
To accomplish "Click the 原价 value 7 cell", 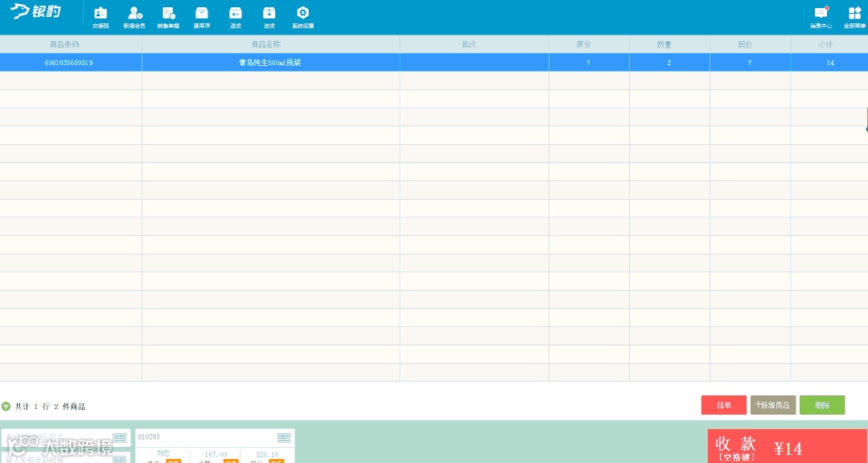I will (588, 63).
